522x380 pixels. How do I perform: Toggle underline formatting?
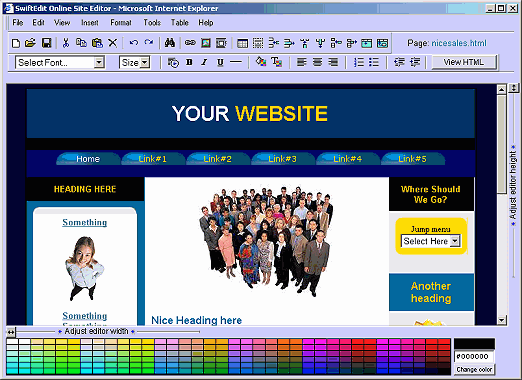[x=220, y=62]
